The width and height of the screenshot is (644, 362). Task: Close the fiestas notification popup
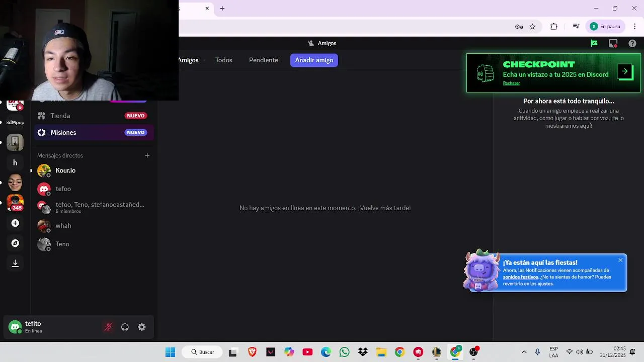click(620, 260)
